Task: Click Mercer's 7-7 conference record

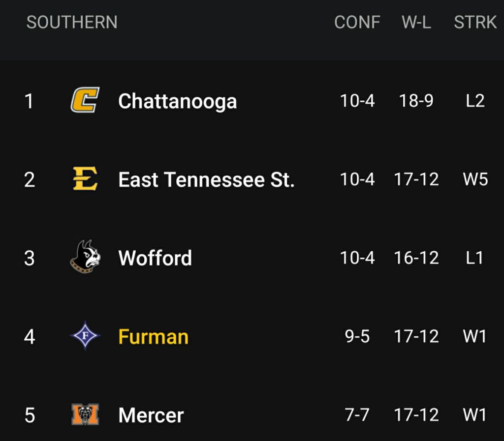Action: (x=357, y=415)
